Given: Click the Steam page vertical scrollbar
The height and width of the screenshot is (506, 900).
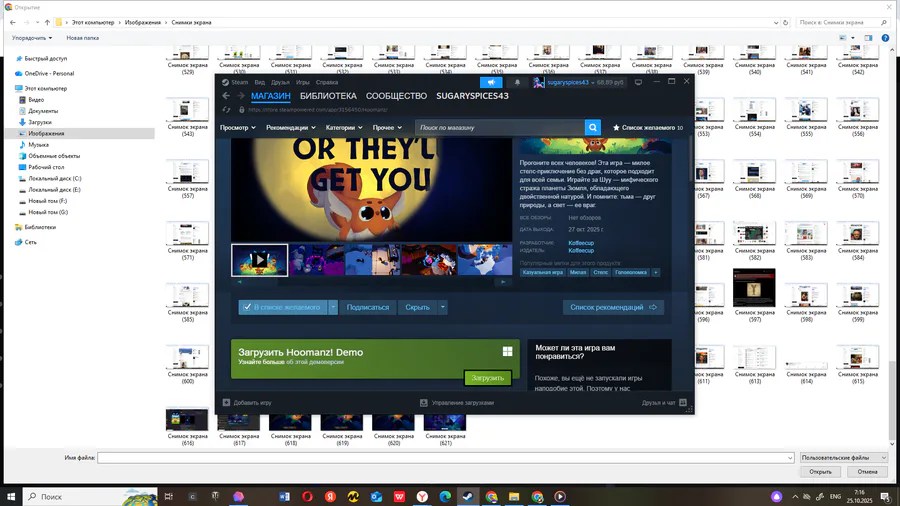Looking at the screenshot, I should pyautogui.click(x=691, y=159).
